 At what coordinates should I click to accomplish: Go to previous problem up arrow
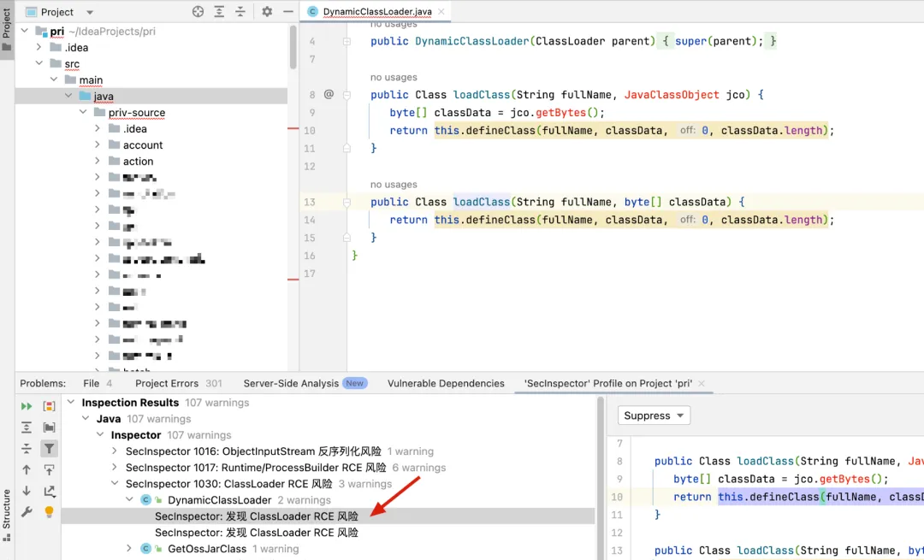pos(27,470)
